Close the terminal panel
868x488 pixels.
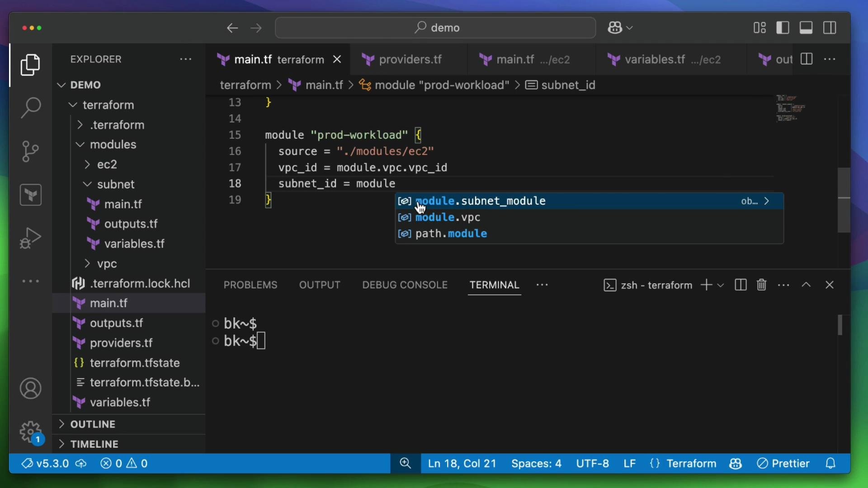(830, 285)
